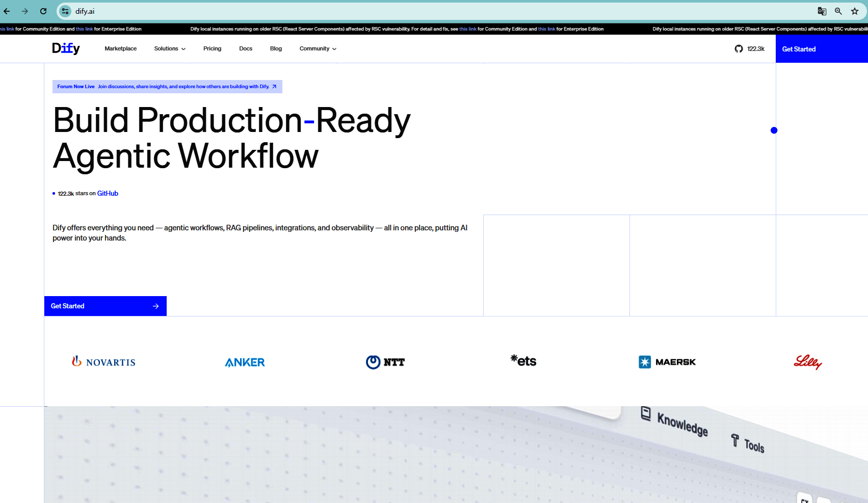Open the site information icon beside the URL
868x503 pixels.
(x=65, y=11)
